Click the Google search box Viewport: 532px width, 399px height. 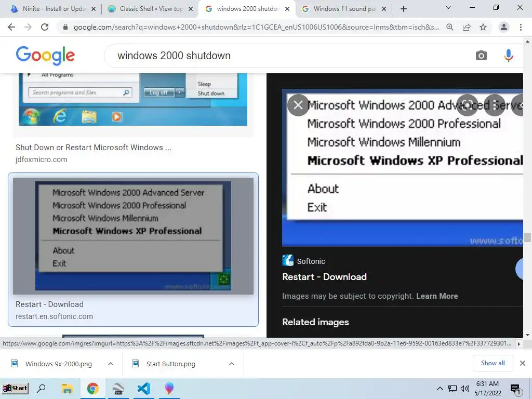tap(292, 56)
